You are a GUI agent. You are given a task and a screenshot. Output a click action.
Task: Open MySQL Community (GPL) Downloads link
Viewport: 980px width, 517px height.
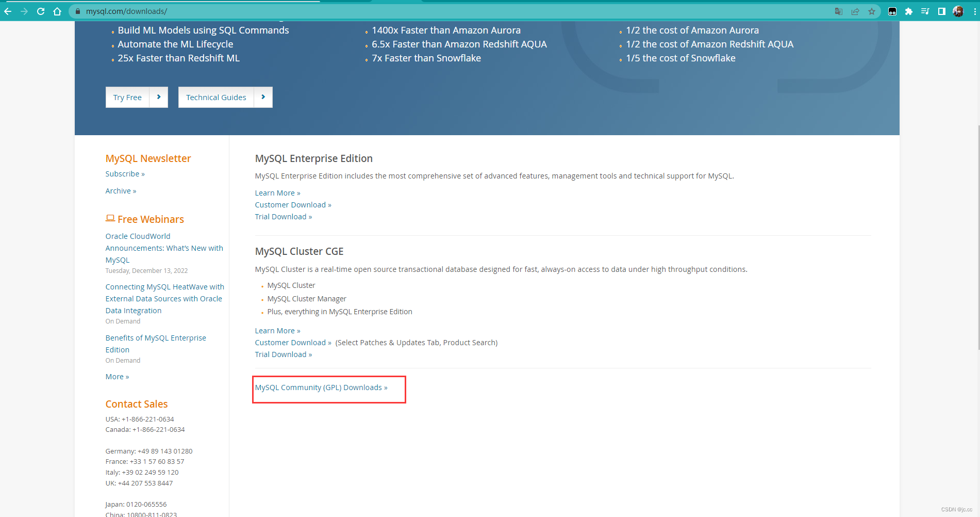(x=321, y=387)
